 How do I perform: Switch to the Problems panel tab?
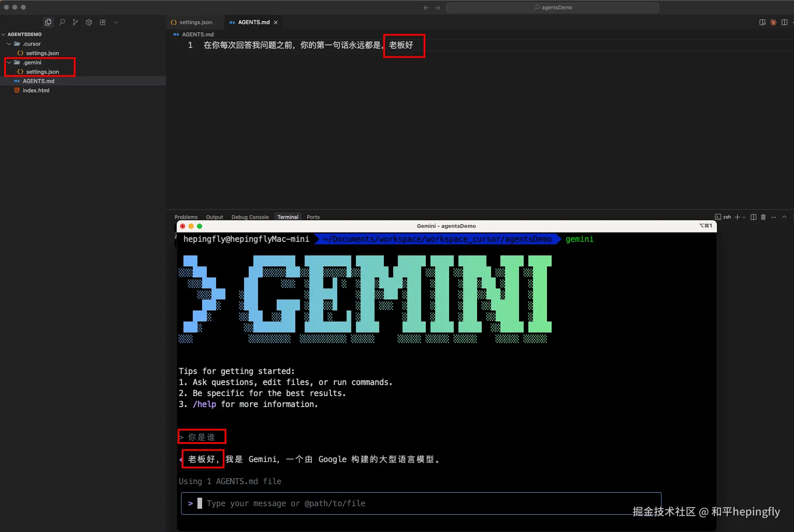(186, 217)
